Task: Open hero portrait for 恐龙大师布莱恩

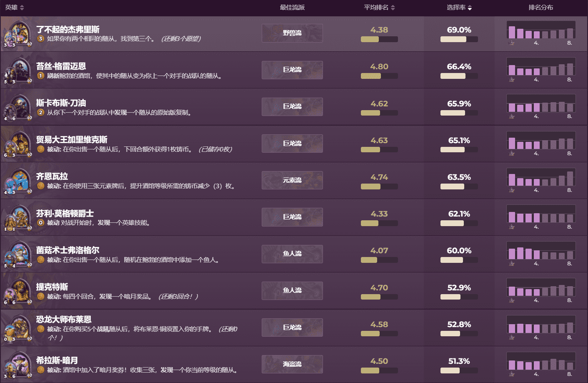Action: point(18,328)
